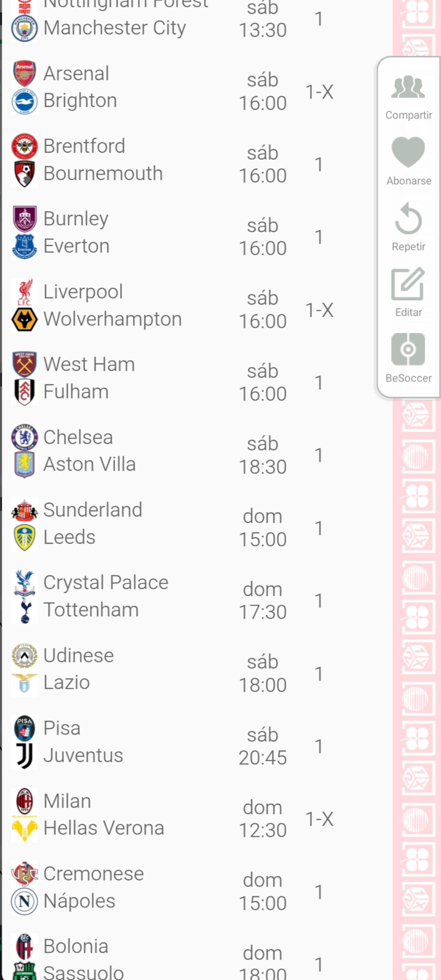This screenshot has width=441, height=980.
Task: Select the 1-X prediction for Liverpool match
Action: click(x=319, y=310)
